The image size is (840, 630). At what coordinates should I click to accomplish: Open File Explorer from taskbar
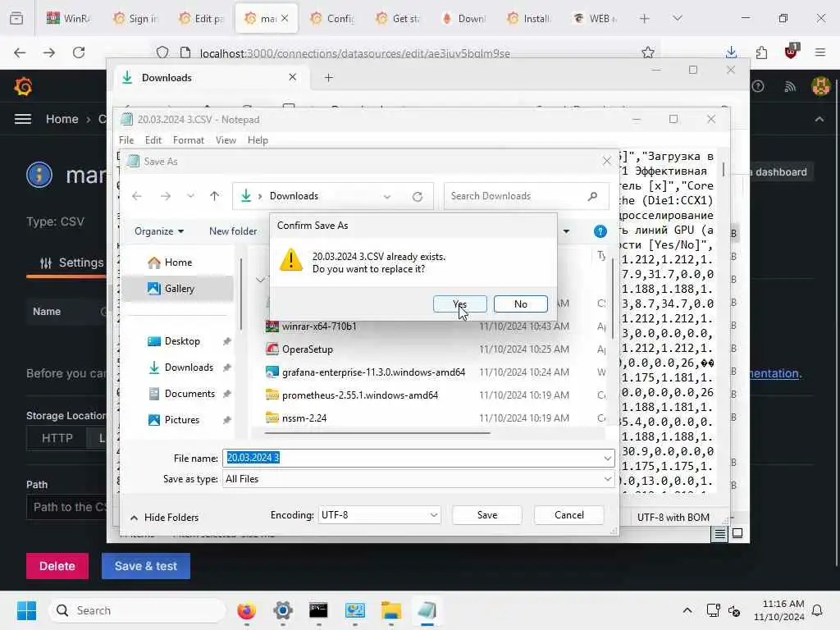click(391, 610)
